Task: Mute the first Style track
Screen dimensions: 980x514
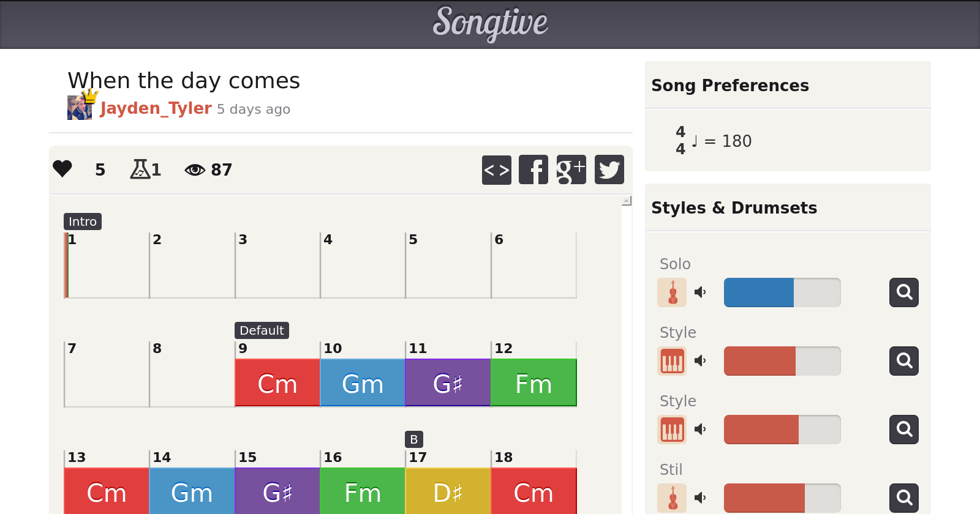Action: coord(700,361)
